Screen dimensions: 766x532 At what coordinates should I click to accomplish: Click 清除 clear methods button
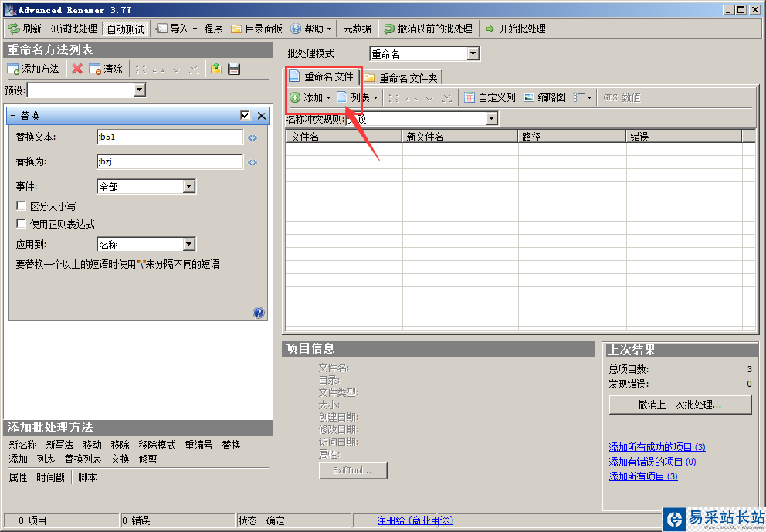[x=106, y=69]
